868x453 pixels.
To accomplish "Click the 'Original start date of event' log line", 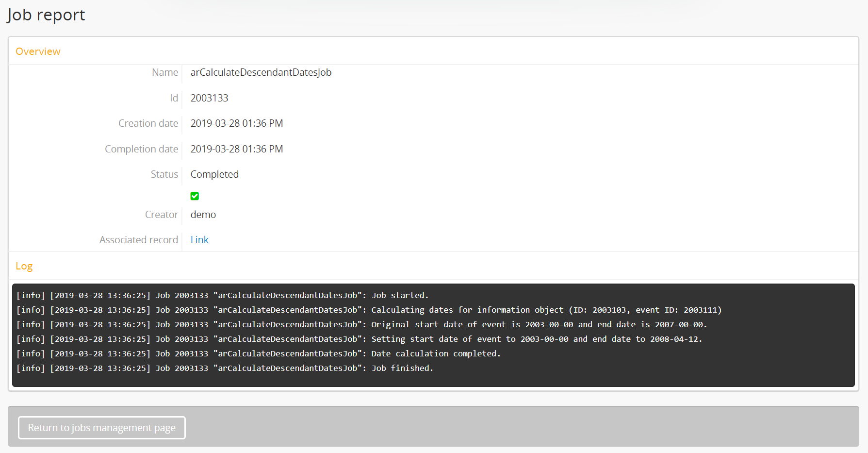I will 361,324.
